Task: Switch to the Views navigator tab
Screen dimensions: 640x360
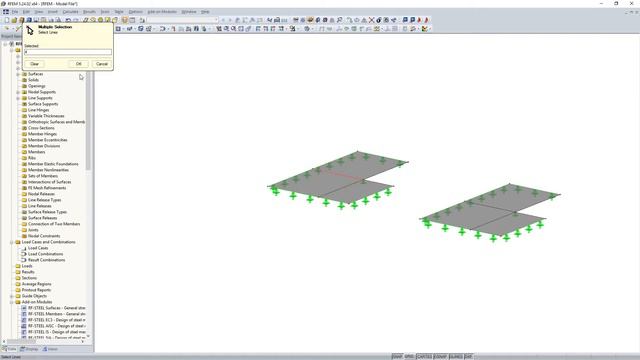Action: [x=50, y=349]
